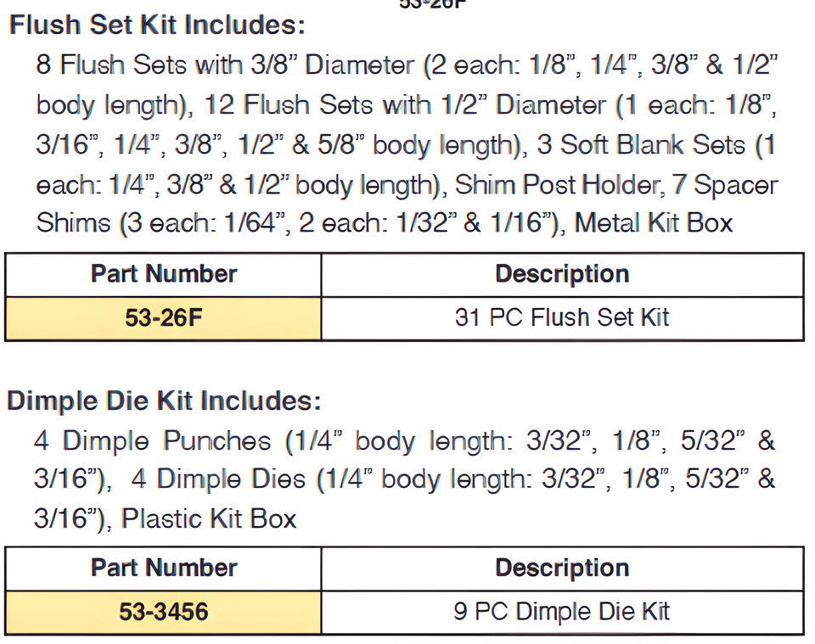
Task: Click Part Number header in dimple die table
Action: click(163, 568)
